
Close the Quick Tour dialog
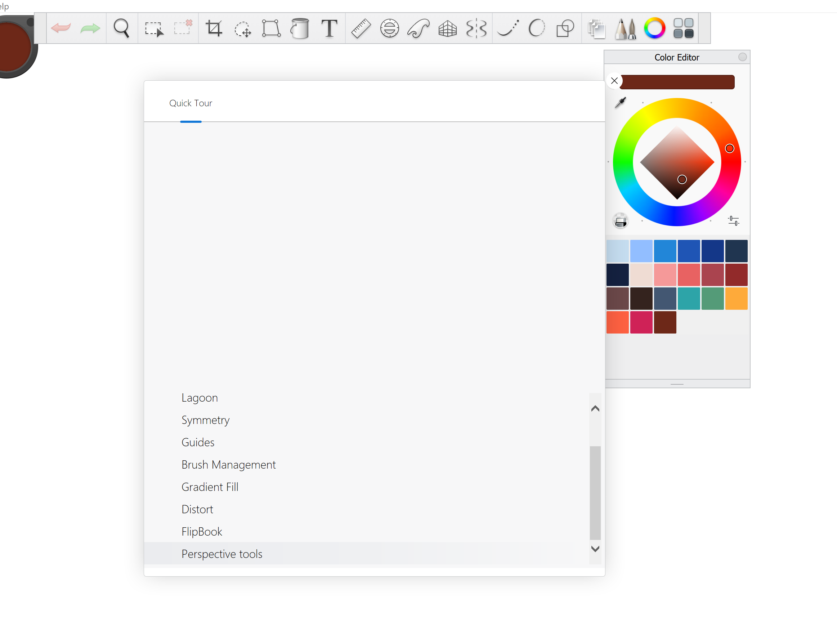[614, 80]
